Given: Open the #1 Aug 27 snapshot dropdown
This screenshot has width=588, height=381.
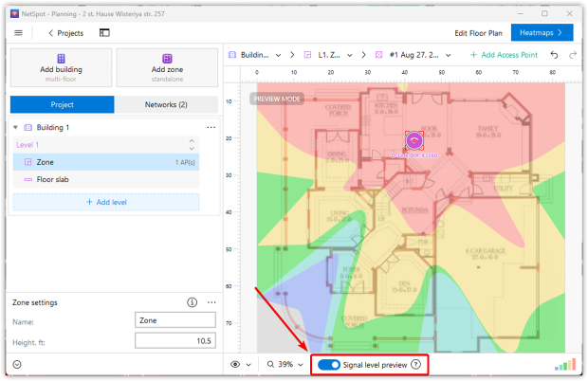Looking at the screenshot, I should [449, 55].
